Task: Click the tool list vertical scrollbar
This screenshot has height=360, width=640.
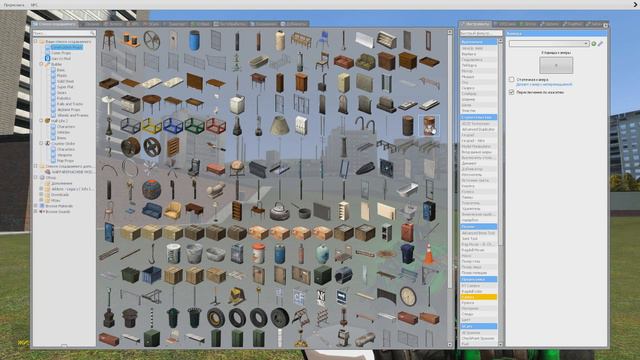Action: click(x=500, y=143)
